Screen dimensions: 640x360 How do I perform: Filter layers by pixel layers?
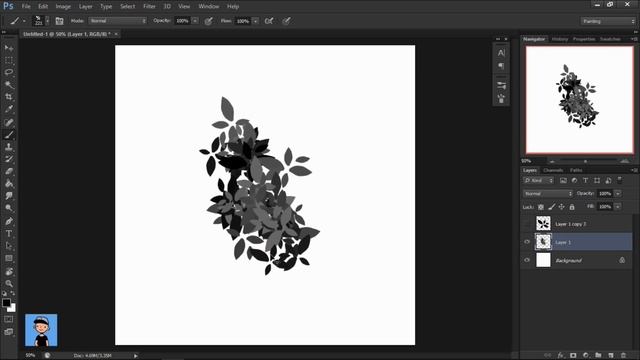click(563, 180)
